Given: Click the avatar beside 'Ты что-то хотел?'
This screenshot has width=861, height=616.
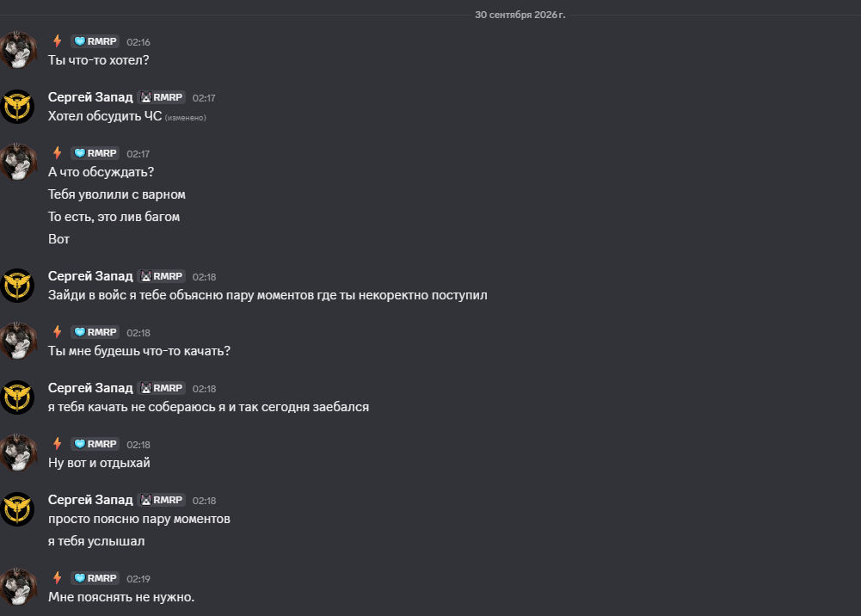Looking at the screenshot, I should tap(17, 50).
